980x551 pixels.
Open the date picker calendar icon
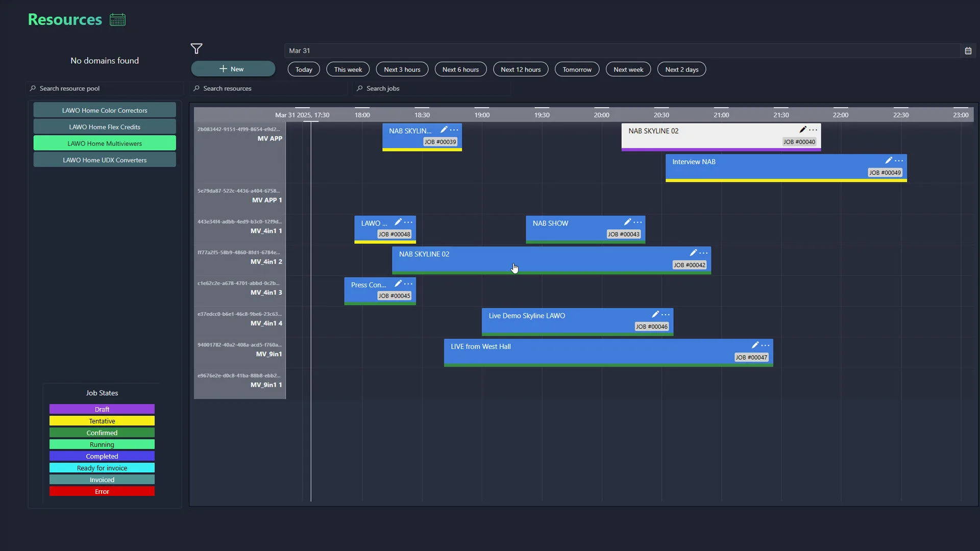click(968, 51)
